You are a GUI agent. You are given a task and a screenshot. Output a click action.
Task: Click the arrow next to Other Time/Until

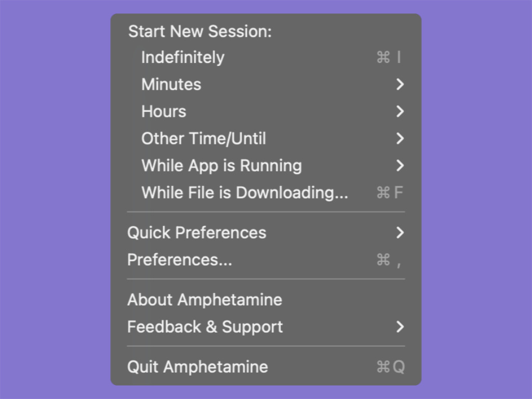tap(400, 139)
